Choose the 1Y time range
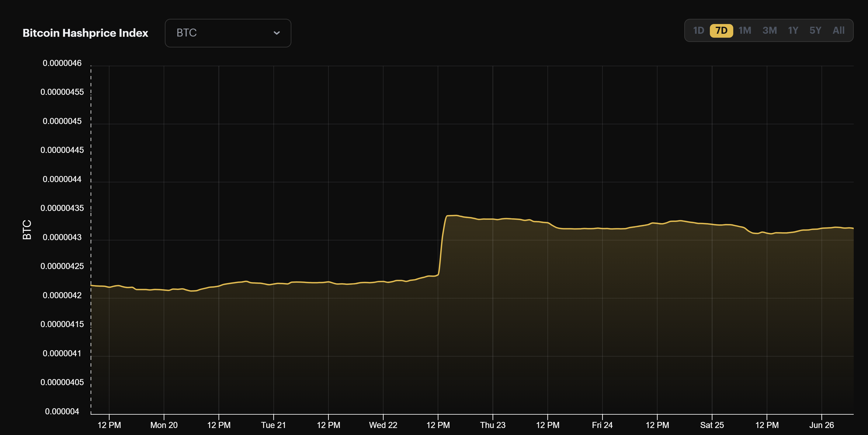 click(793, 31)
